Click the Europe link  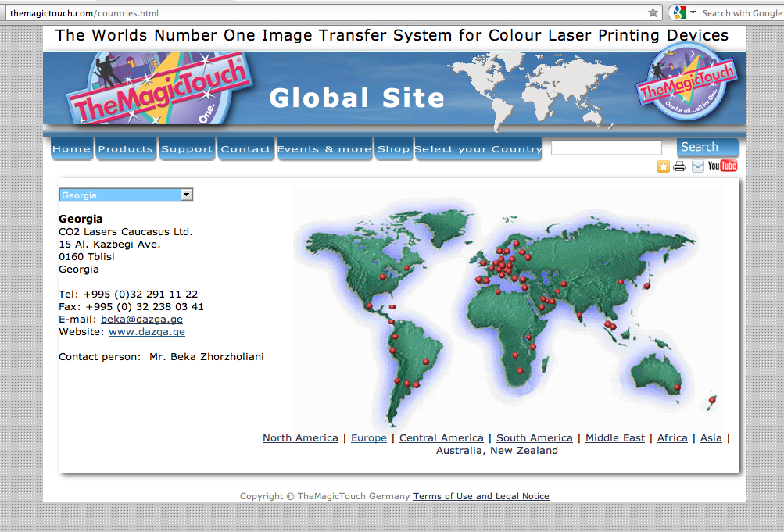coord(369,438)
